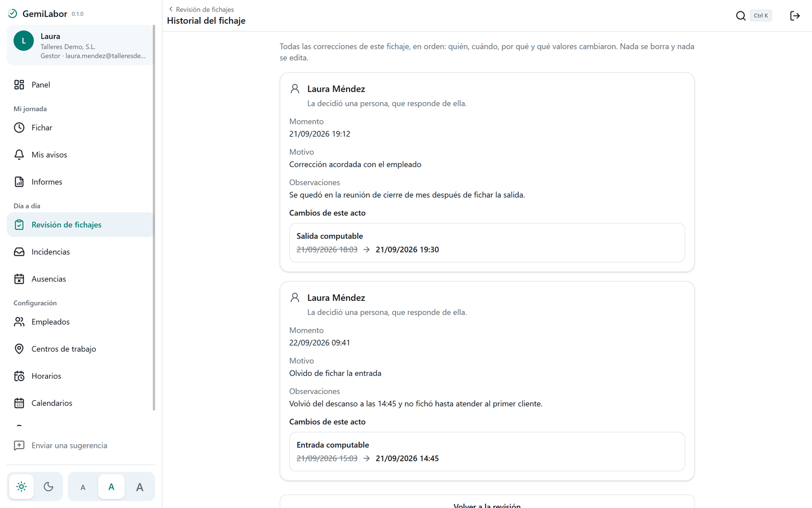Click Enviar una sugerencia
The height and width of the screenshot is (508, 812).
pyautogui.click(x=80, y=445)
